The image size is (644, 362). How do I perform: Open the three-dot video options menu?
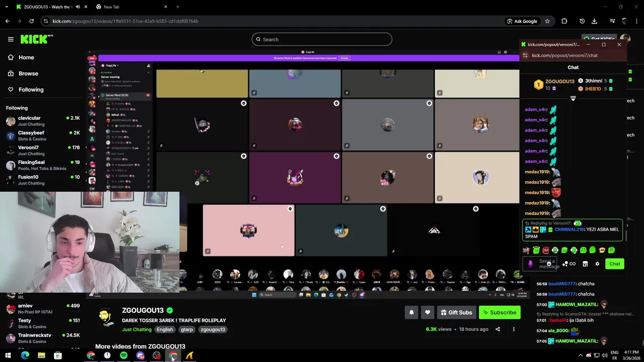pos(514,329)
